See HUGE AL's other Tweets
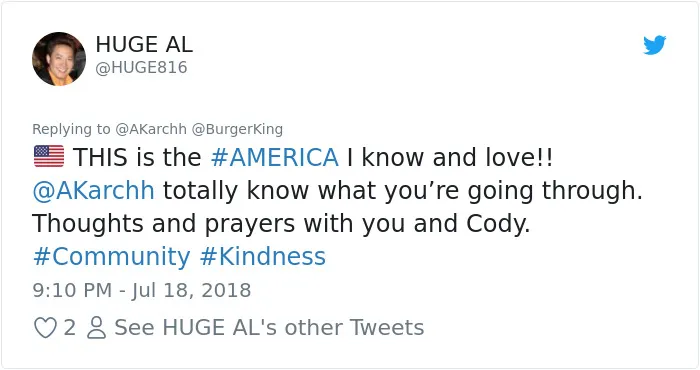The image size is (700, 370). (269, 328)
